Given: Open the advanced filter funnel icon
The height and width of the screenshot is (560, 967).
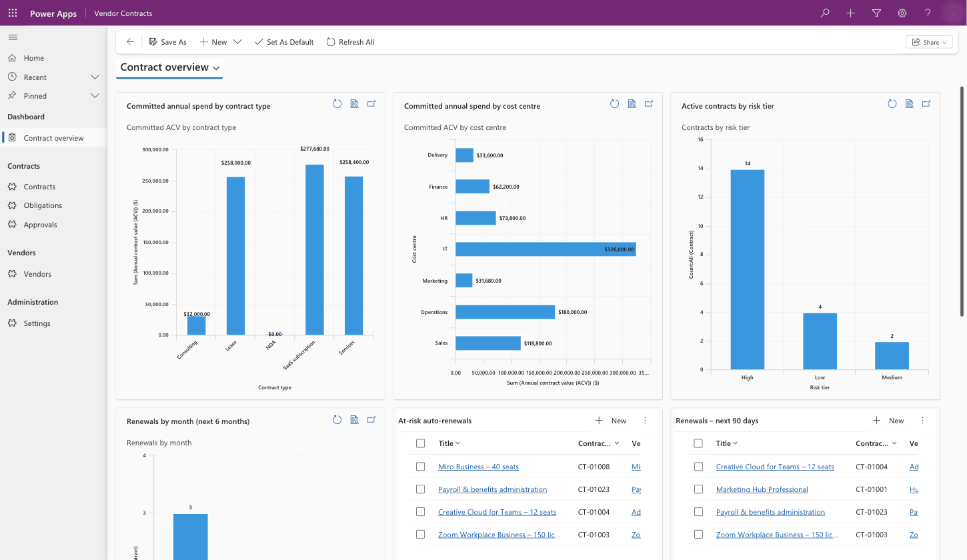Looking at the screenshot, I should (x=876, y=13).
